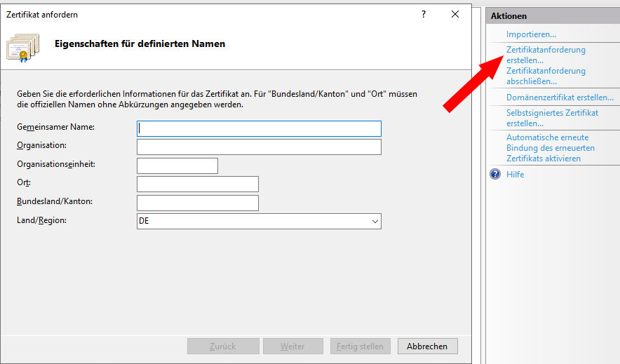This screenshot has height=364, width=620.
Task: Open the Importieren... action link
Action: pos(531,34)
